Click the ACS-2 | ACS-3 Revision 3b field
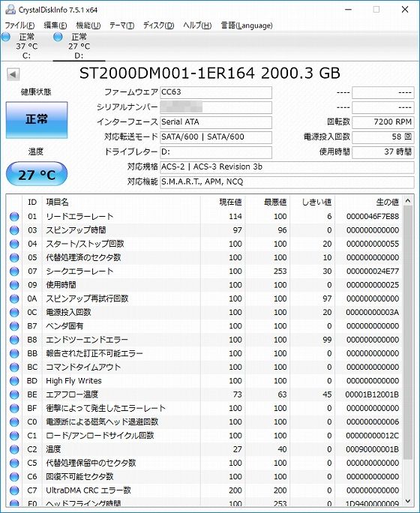 287,167
